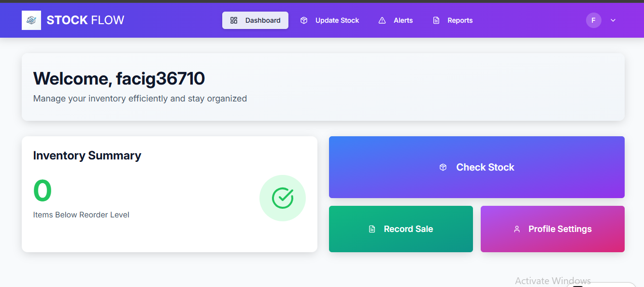Click the Check Stock button
Image resolution: width=644 pixels, height=287 pixels.
tap(476, 167)
